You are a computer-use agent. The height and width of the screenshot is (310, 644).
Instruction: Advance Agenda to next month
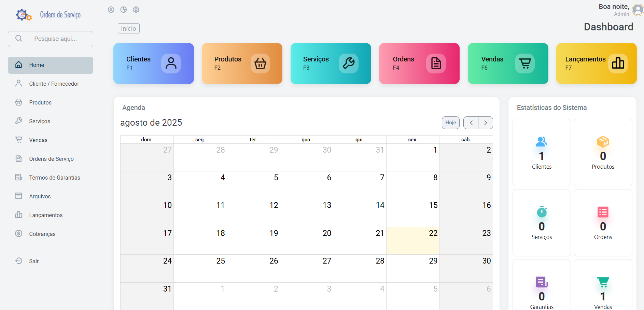tap(486, 123)
